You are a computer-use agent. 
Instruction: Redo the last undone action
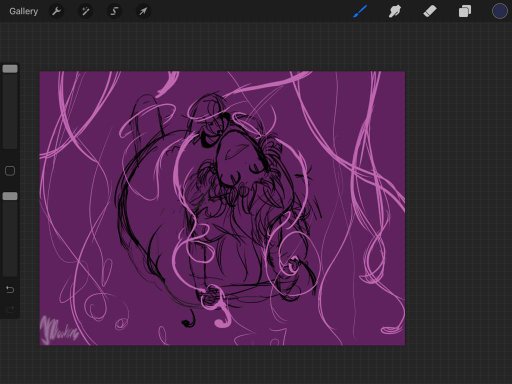click(x=10, y=309)
